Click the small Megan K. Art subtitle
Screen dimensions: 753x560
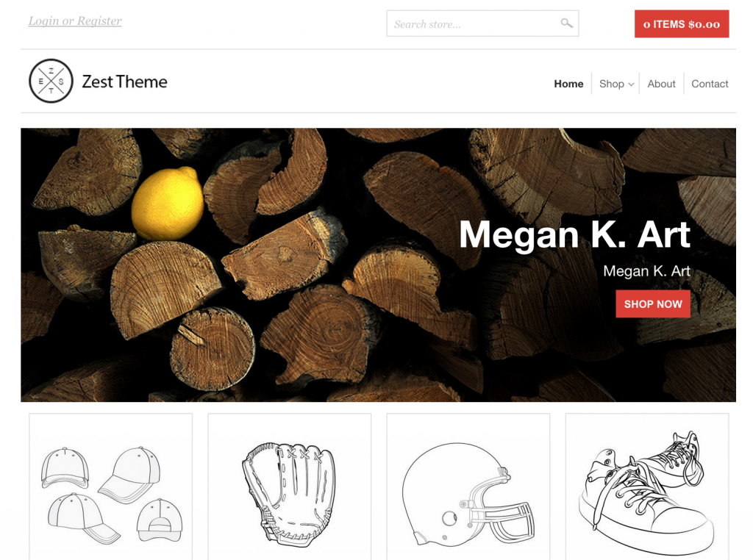pyautogui.click(x=647, y=271)
